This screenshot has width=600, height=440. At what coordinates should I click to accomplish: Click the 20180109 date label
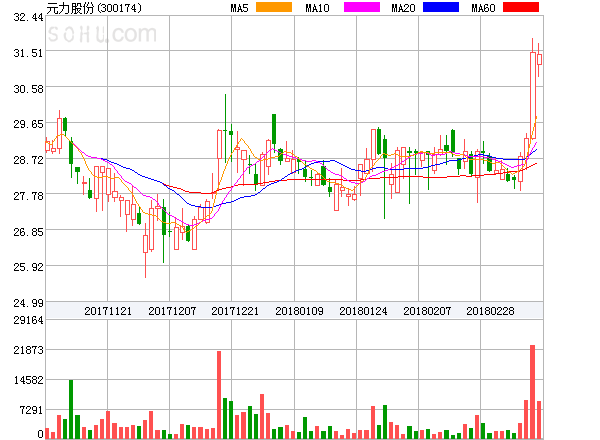(x=299, y=311)
